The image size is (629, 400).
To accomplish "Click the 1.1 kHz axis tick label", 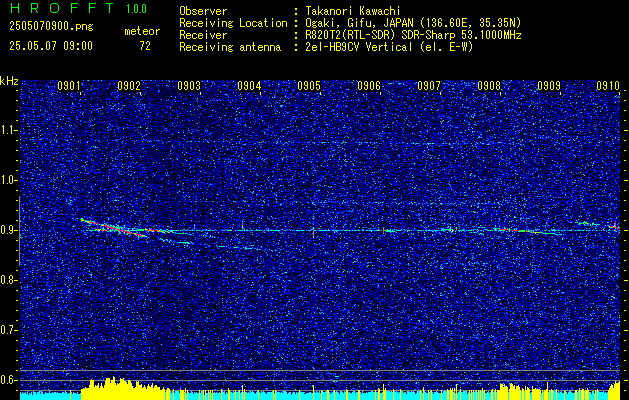I will [x=9, y=130].
